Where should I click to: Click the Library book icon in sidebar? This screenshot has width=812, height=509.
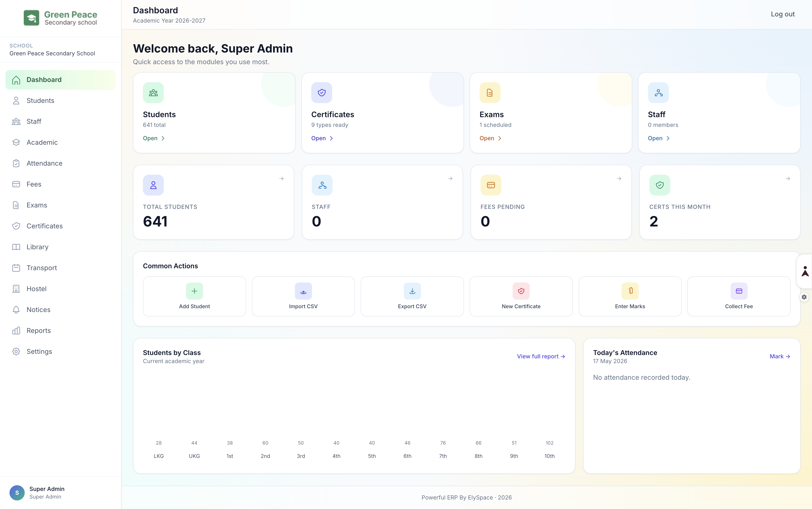click(x=16, y=247)
